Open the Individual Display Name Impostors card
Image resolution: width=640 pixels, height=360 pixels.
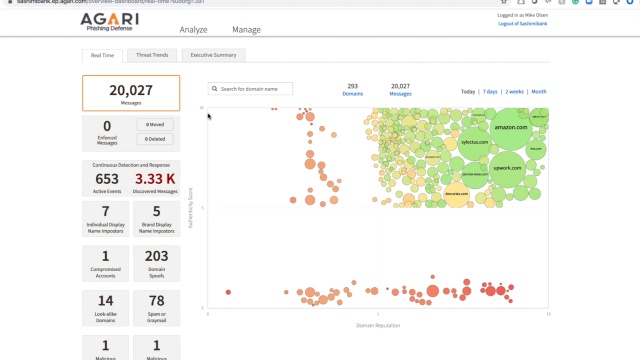(x=105, y=219)
